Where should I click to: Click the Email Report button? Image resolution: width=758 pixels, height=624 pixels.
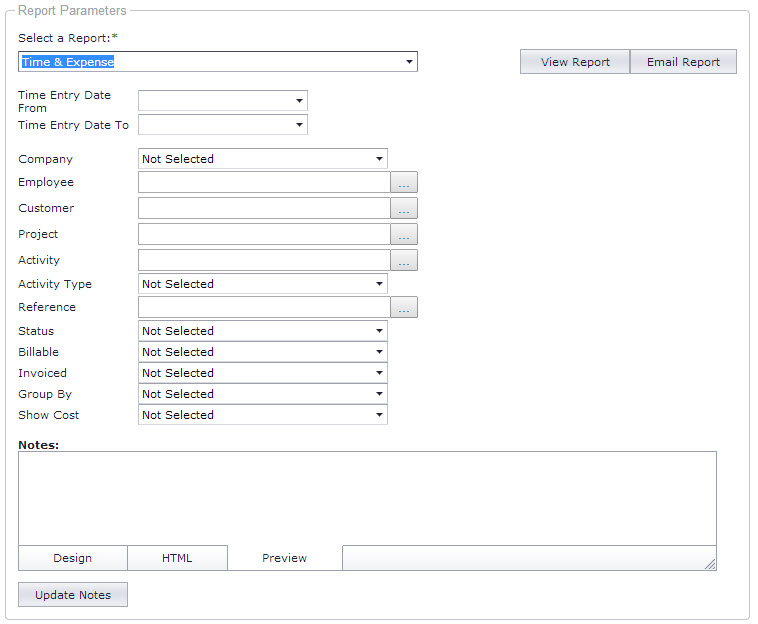(683, 62)
